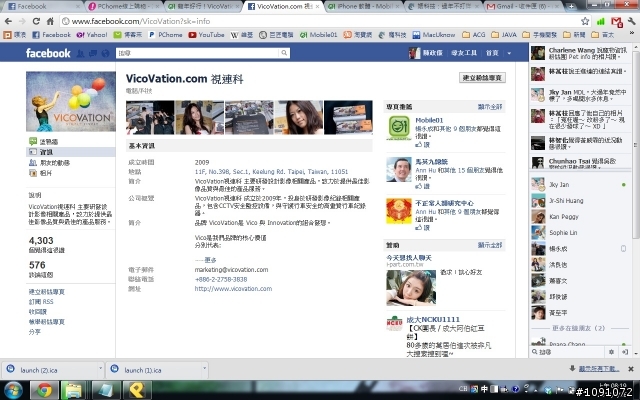The width and height of the screenshot is (640, 400).
Task: Click the Facebook logo in the blue bar
Action: [48, 53]
